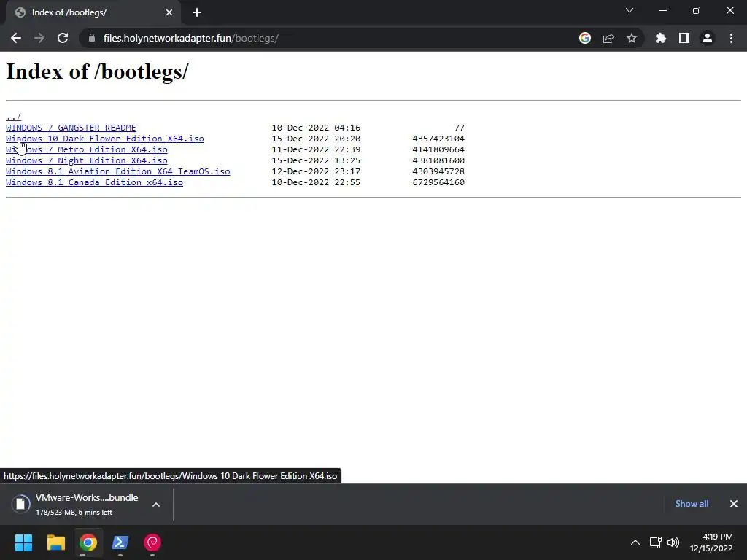Download Windows 8.1 Canada Edition ISO

(94, 182)
